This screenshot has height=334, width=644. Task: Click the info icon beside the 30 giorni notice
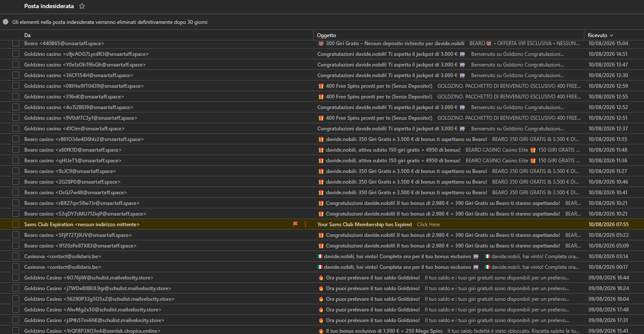pyautogui.click(x=6, y=22)
